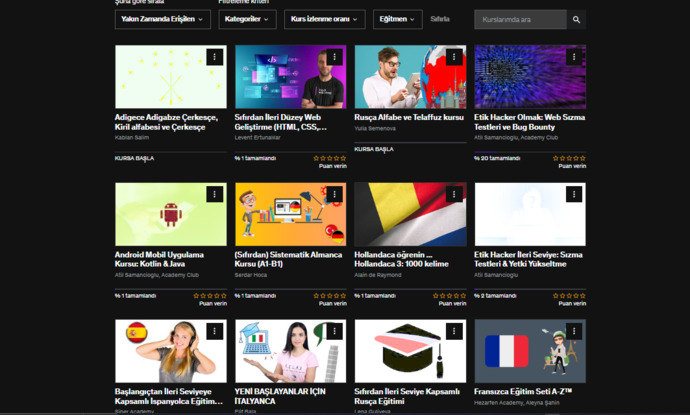Image resolution: width=690 pixels, height=415 pixels.
Task: Click progress bar of Etik Hacker Olmak course
Action: point(530,152)
